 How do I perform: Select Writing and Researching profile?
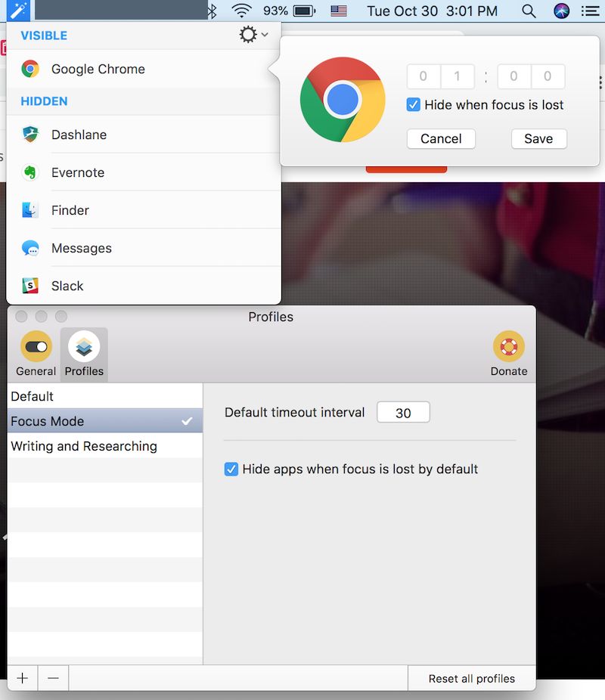[84, 446]
